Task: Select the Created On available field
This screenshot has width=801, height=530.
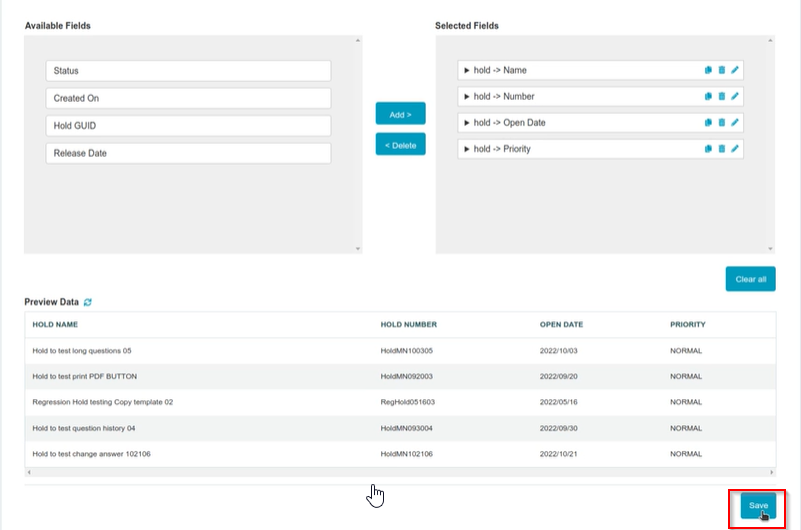Action: click(x=189, y=99)
